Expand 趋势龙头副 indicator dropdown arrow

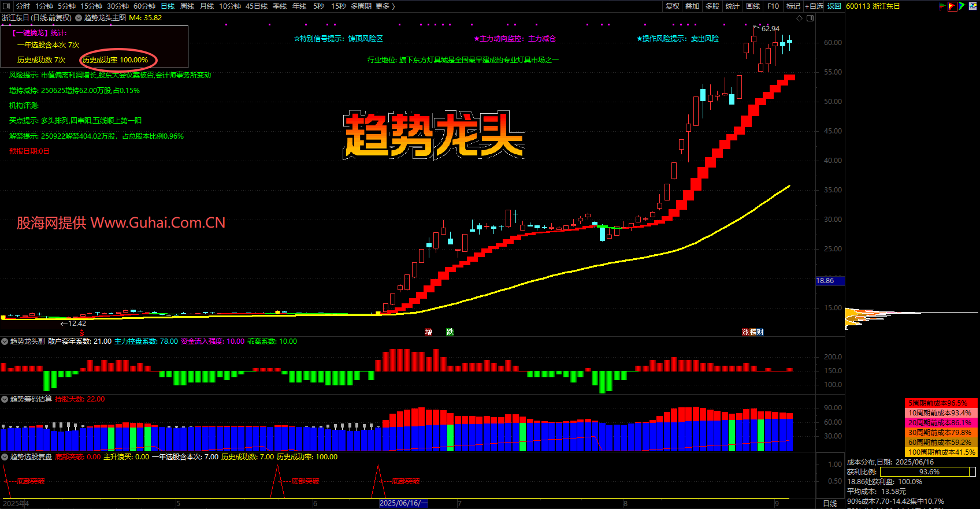pos(5,341)
